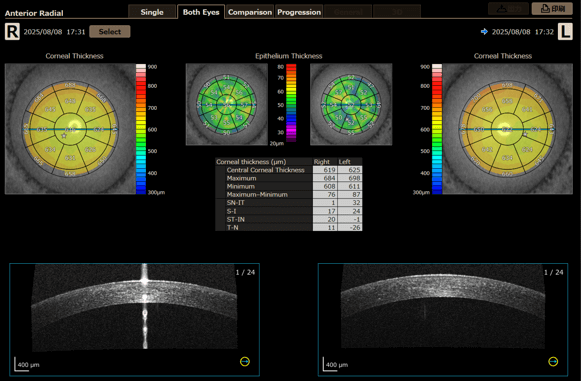
Task: Click the Minimum right value 608
Action: tap(325, 186)
